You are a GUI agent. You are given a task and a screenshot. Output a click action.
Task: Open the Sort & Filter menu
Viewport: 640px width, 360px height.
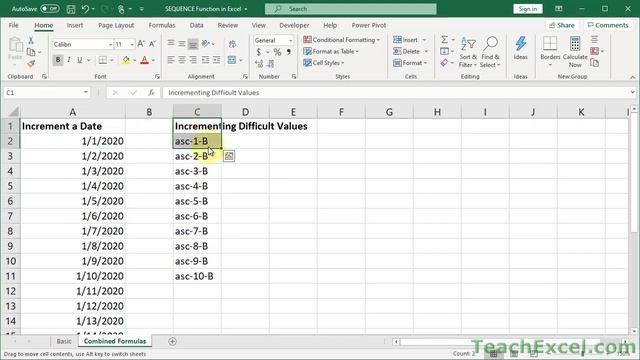pos(468,52)
